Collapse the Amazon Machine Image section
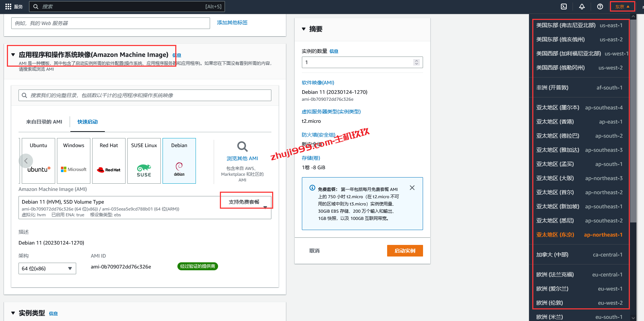The image size is (644, 321). point(13,55)
